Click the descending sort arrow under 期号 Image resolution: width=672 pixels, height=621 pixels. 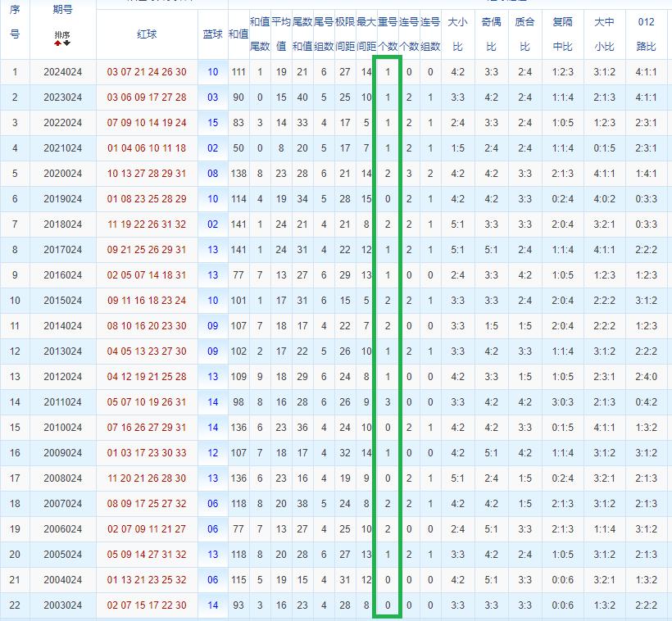[66, 43]
